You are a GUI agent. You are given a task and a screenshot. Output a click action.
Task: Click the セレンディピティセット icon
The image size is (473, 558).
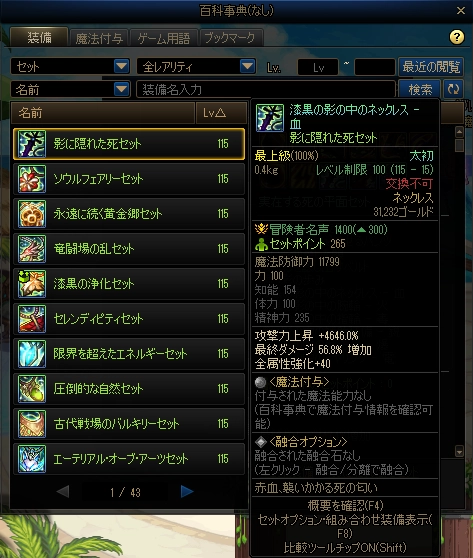[32, 319]
